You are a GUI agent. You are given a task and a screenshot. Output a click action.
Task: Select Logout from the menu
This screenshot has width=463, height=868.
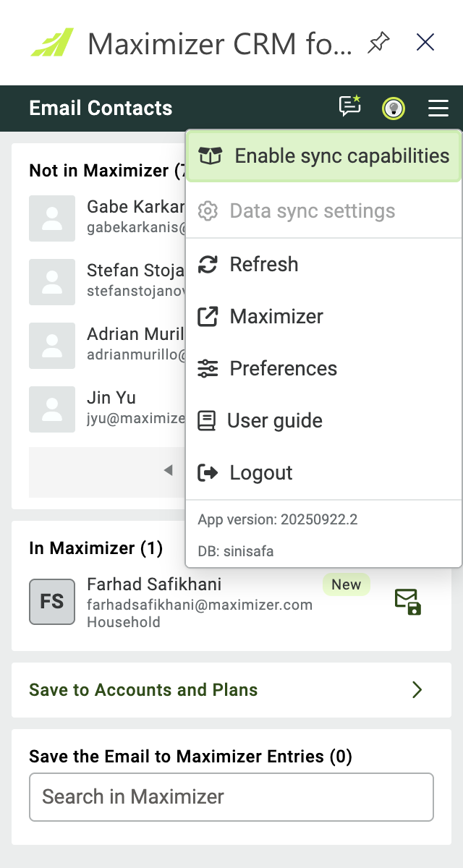tap(323, 472)
